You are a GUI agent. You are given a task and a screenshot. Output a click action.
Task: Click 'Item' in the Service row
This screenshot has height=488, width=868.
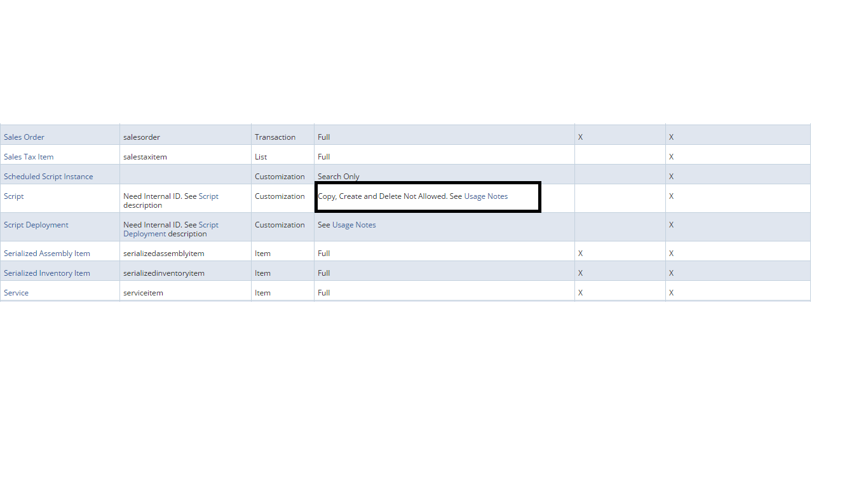(x=262, y=293)
